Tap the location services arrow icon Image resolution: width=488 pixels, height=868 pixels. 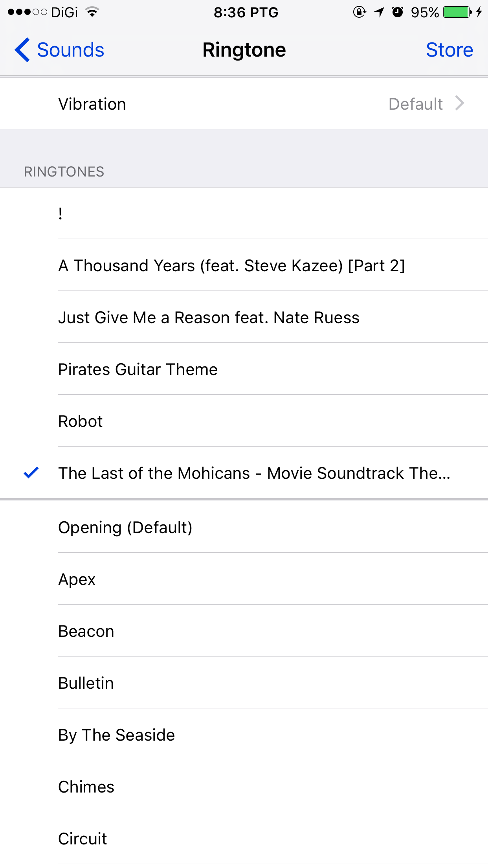pyautogui.click(x=378, y=12)
